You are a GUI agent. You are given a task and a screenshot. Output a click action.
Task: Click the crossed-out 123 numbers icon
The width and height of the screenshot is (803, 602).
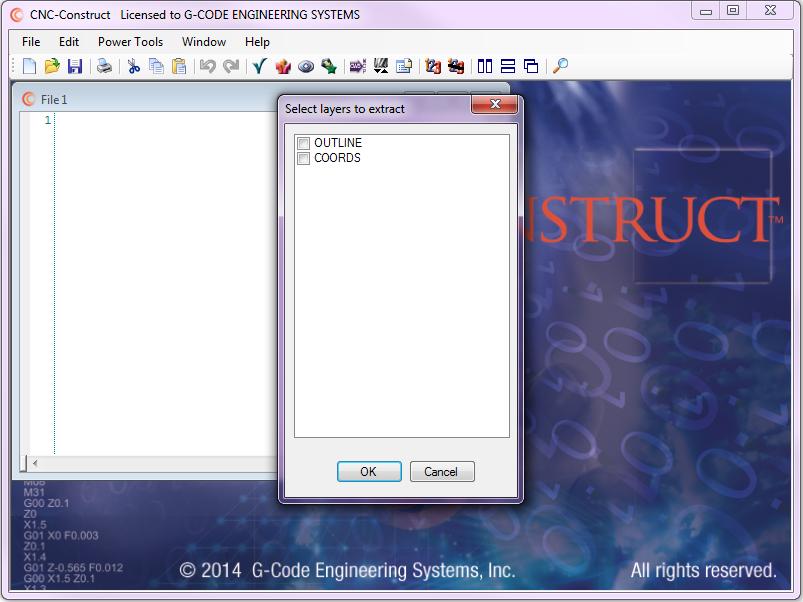(456, 66)
